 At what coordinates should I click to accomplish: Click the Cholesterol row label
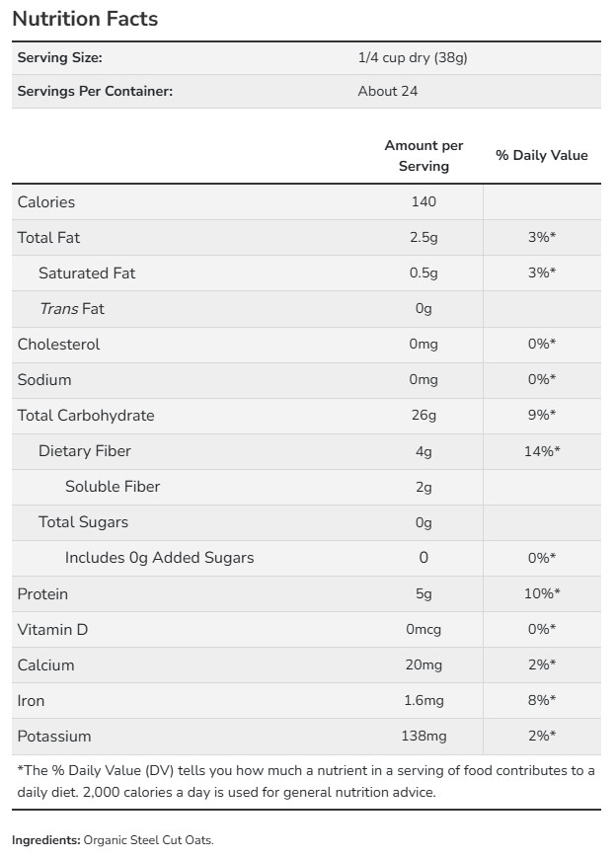59,345
